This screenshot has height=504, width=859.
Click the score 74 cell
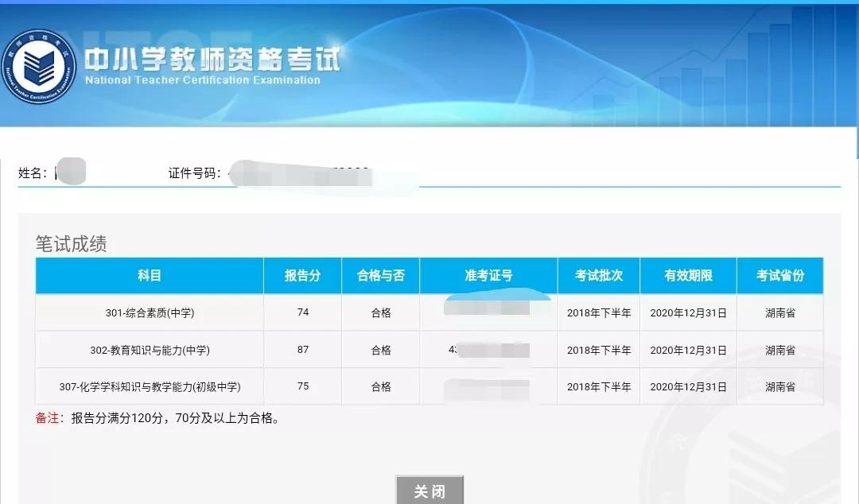click(x=303, y=312)
